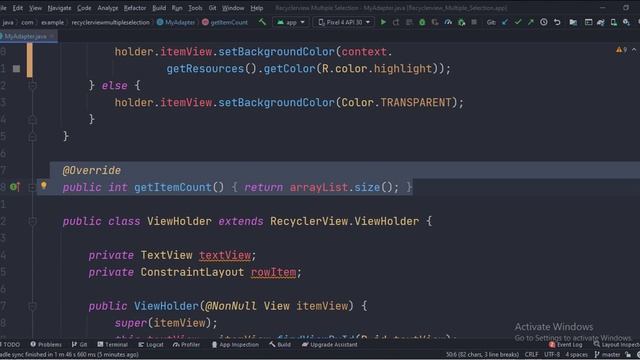Open the Tools menu
Image resolution: width=640 pixels, height=360 pixels.
(x=195, y=8)
